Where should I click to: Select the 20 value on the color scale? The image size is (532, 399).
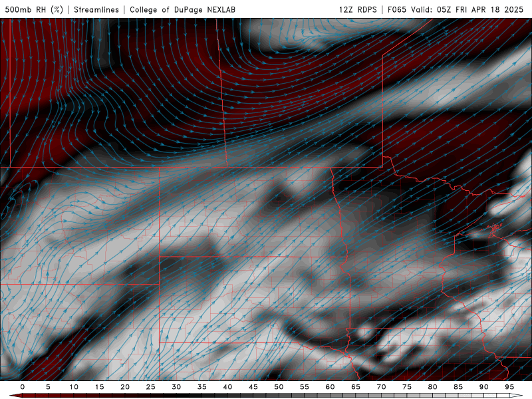(x=125, y=387)
